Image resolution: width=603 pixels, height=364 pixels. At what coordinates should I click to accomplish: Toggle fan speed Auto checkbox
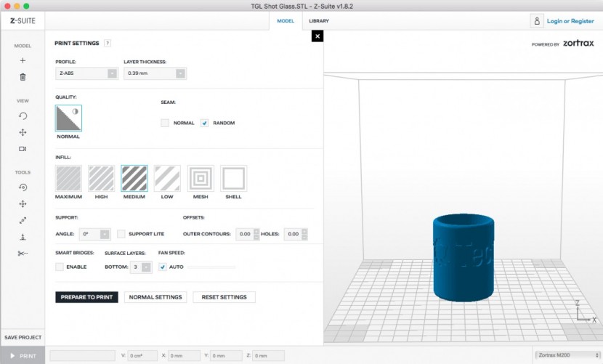(163, 267)
